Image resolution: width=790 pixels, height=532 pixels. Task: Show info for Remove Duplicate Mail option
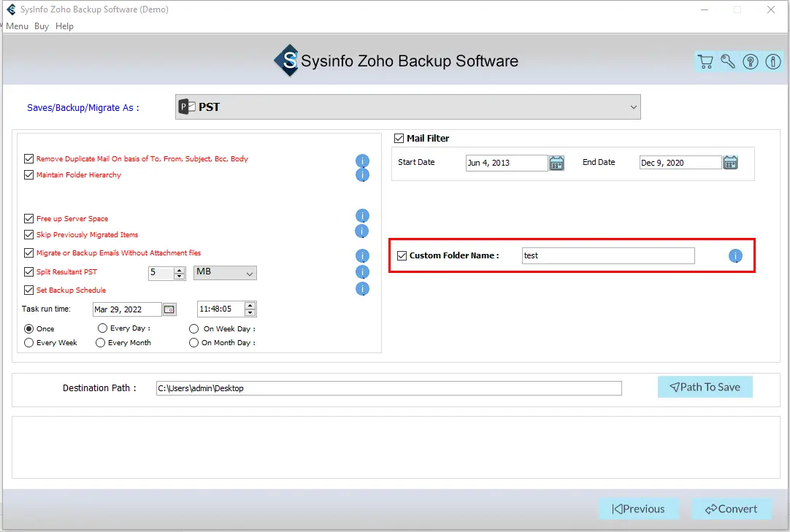(362, 161)
